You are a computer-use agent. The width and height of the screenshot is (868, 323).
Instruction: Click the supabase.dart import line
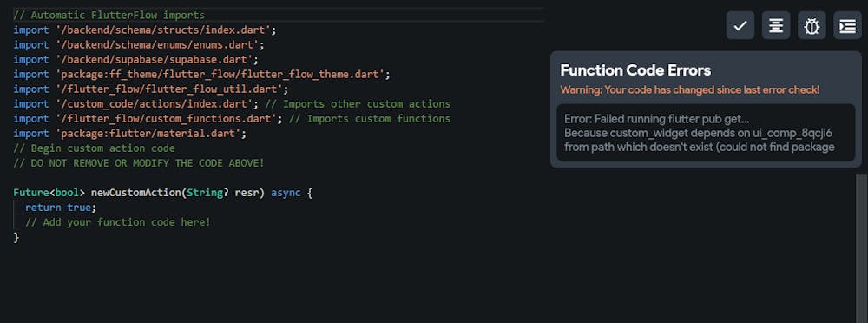click(x=135, y=59)
